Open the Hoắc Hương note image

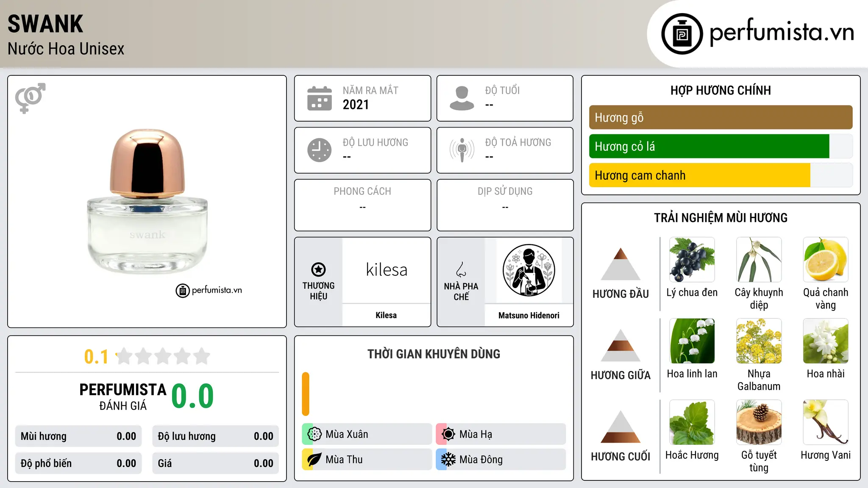click(x=692, y=422)
